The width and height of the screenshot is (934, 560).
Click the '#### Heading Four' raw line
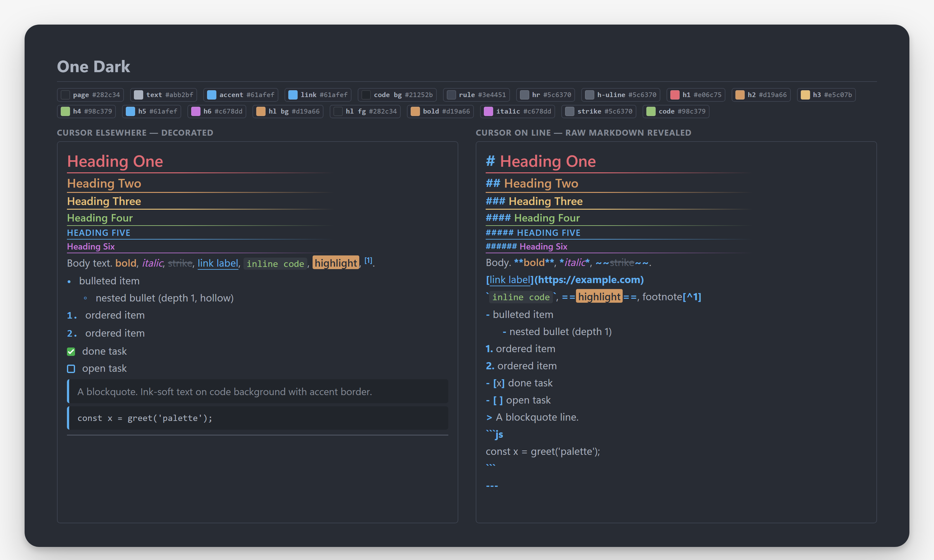pyautogui.click(x=533, y=218)
